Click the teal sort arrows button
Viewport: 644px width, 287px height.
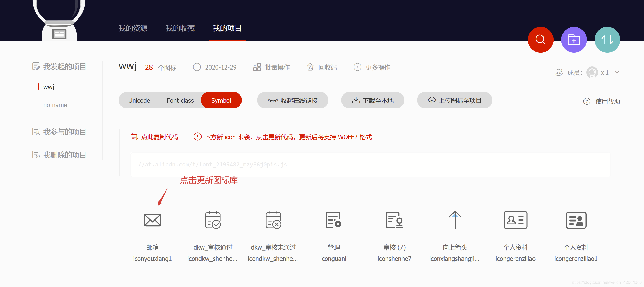607,40
